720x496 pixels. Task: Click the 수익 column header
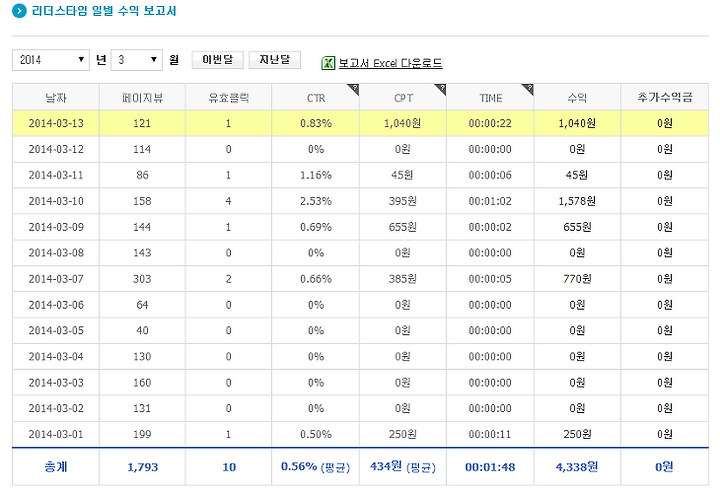(577, 97)
